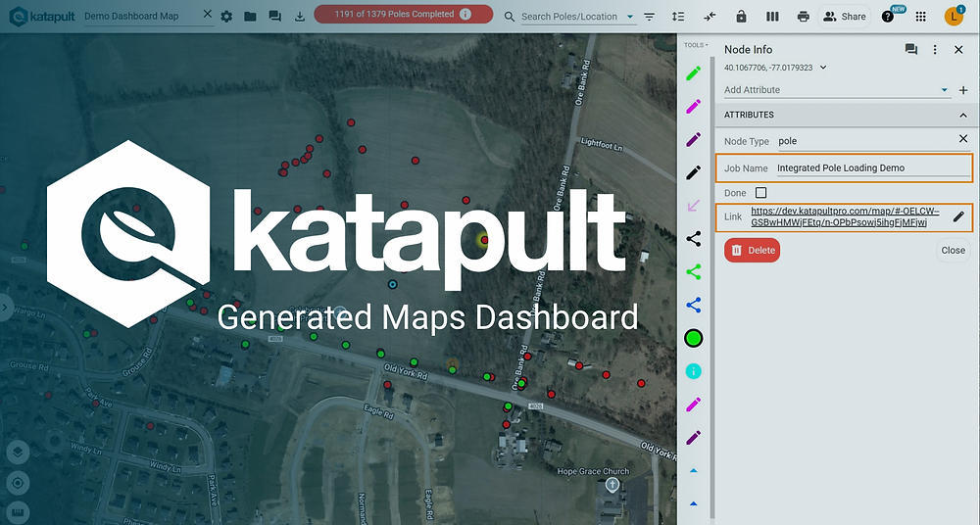Click the download icon in top bar
The image size is (980, 525).
tap(300, 17)
